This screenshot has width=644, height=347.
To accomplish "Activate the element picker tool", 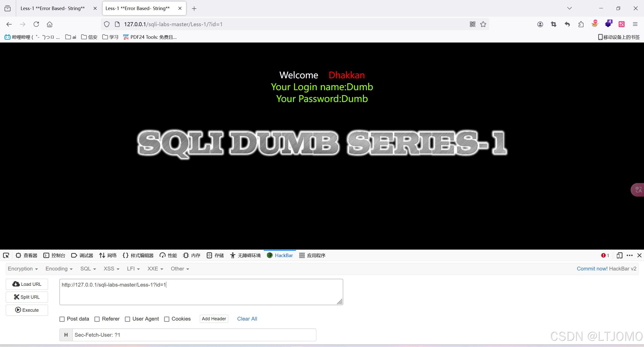I will click(6, 255).
